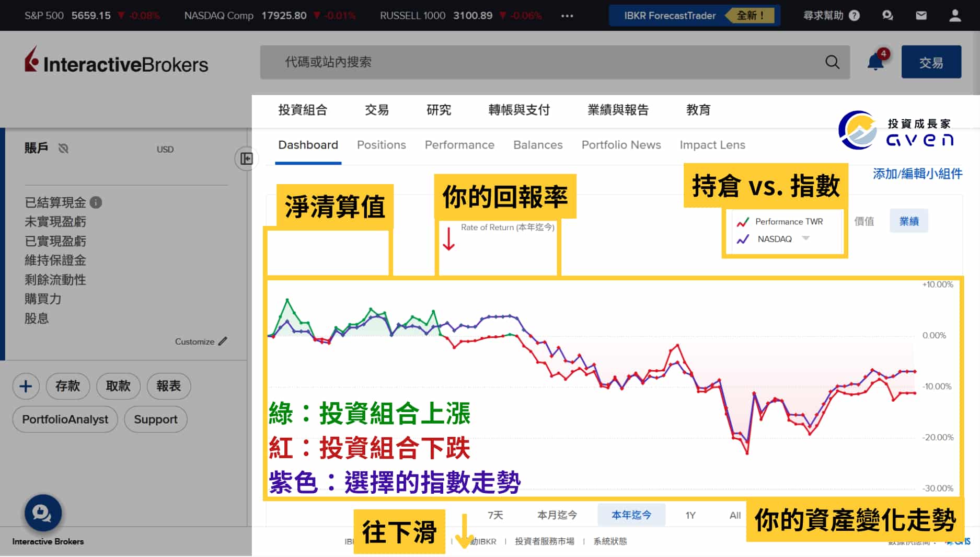Switch chart to 業績 view
The width and height of the screenshot is (980, 557).
909,221
